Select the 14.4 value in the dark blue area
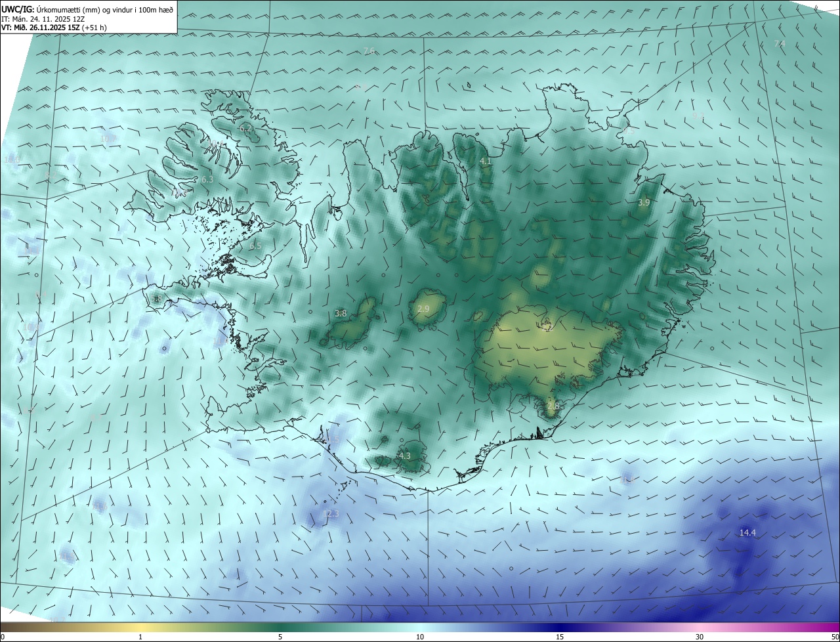840x642 pixels. coord(747,533)
